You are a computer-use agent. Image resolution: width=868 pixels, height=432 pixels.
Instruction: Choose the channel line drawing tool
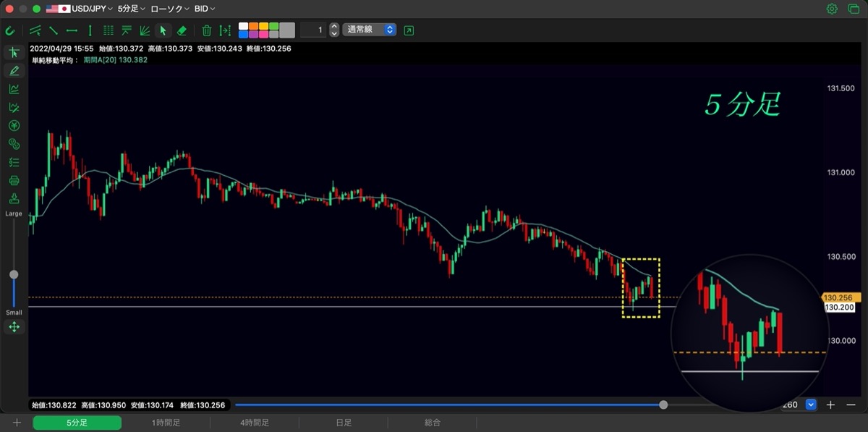point(35,30)
